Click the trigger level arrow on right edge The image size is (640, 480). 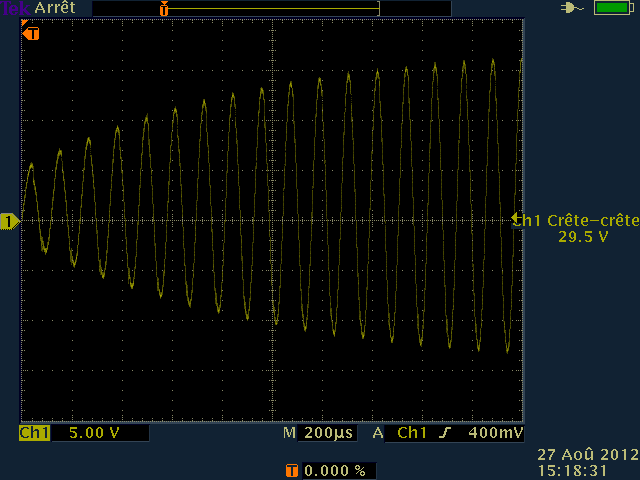516,219
